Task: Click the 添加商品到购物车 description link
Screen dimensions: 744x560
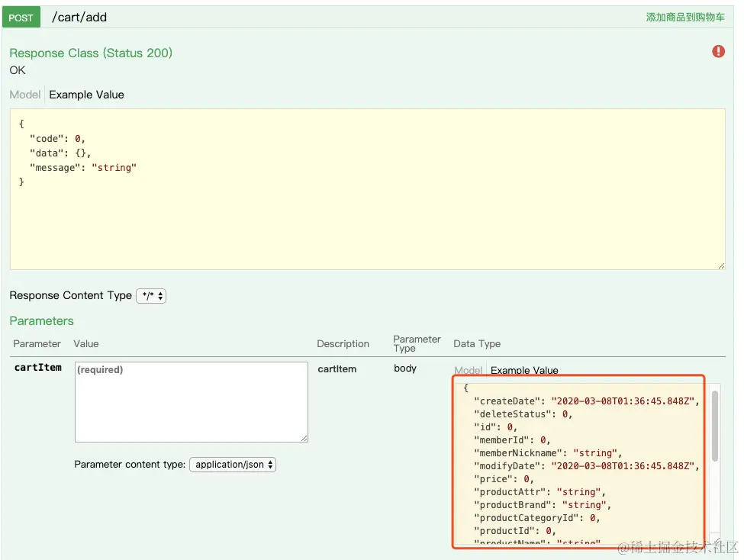Action: click(x=684, y=18)
